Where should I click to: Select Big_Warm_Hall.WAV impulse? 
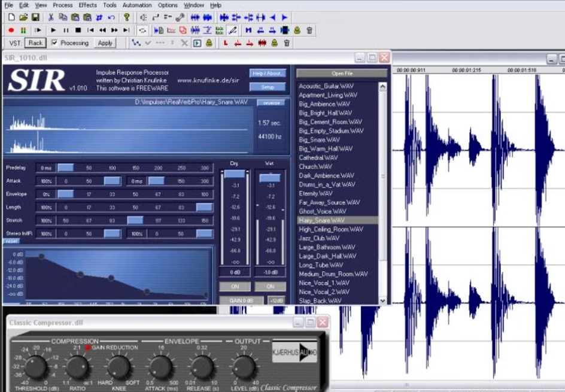point(326,148)
